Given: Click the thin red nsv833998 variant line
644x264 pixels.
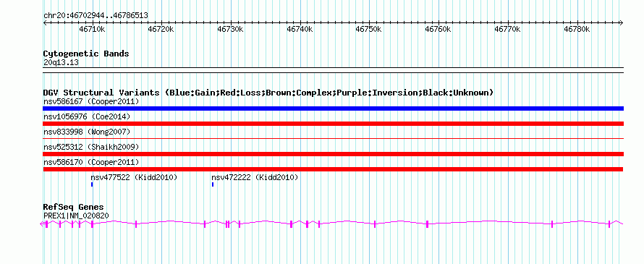Looking at the screenshot, I should (x=333, y=139).
